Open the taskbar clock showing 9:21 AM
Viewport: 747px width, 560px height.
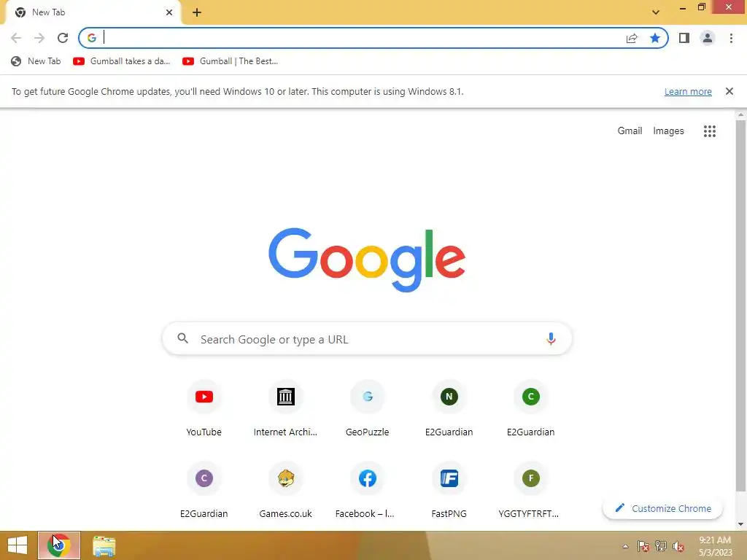click(x=715, y=546)
